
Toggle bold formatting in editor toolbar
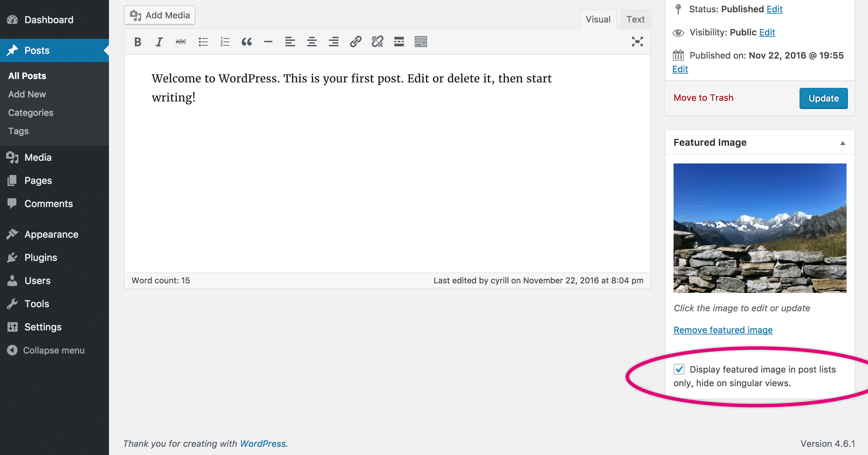tap(138, 42)
